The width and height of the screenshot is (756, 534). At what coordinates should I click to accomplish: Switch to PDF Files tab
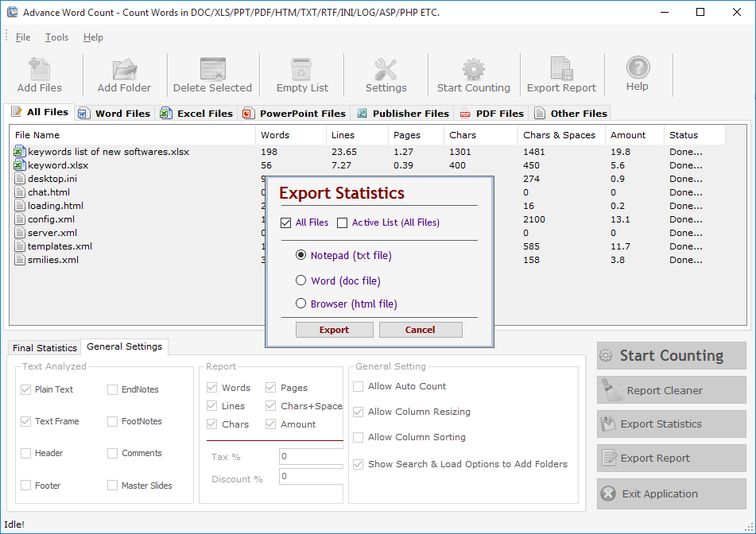coord(492,114)
